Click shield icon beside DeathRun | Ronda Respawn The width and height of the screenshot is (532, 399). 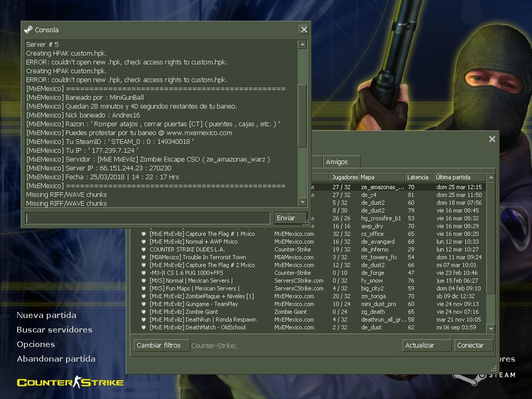pyautogui.click(x=143, y=320)
